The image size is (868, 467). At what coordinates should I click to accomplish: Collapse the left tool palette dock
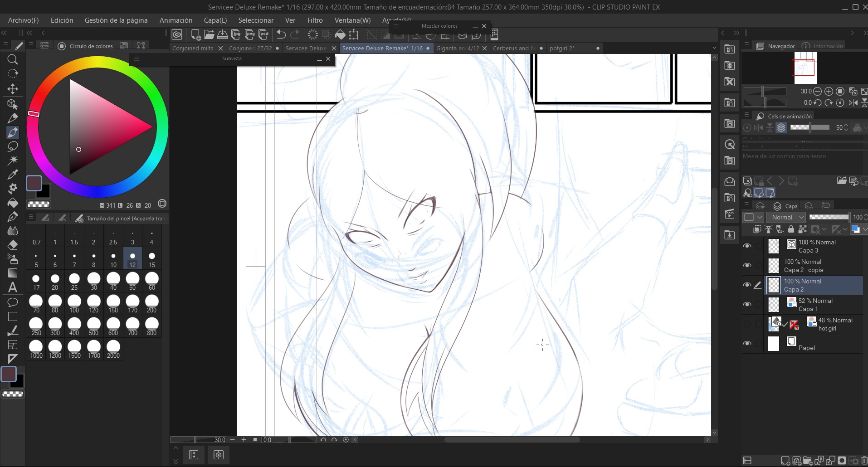4,33
